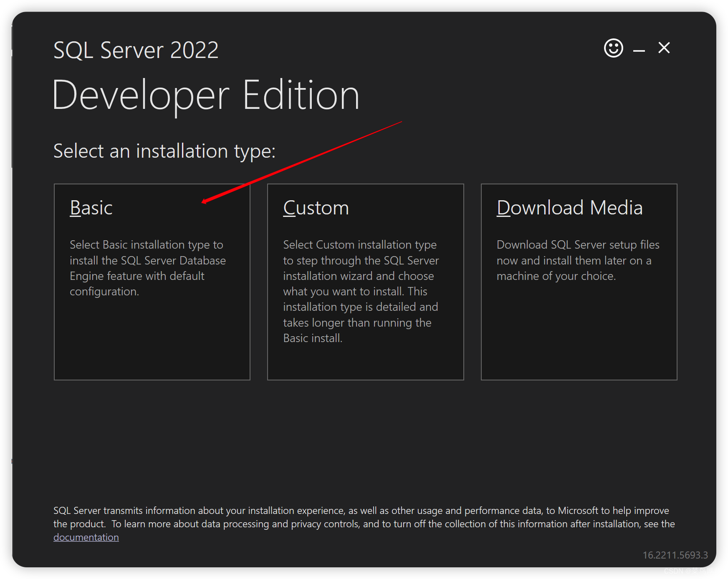Click the "Select an installation type:" heading
Image resolution: width=728 pixels, height=579 pixels.
(164, 151)
